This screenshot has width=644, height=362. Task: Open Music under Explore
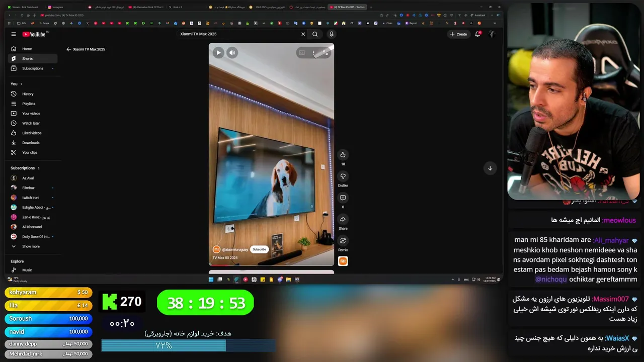tap(33, 270)
